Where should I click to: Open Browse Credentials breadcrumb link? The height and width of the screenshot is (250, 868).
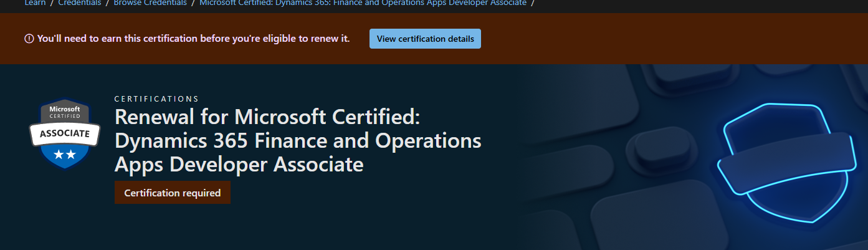150,2
